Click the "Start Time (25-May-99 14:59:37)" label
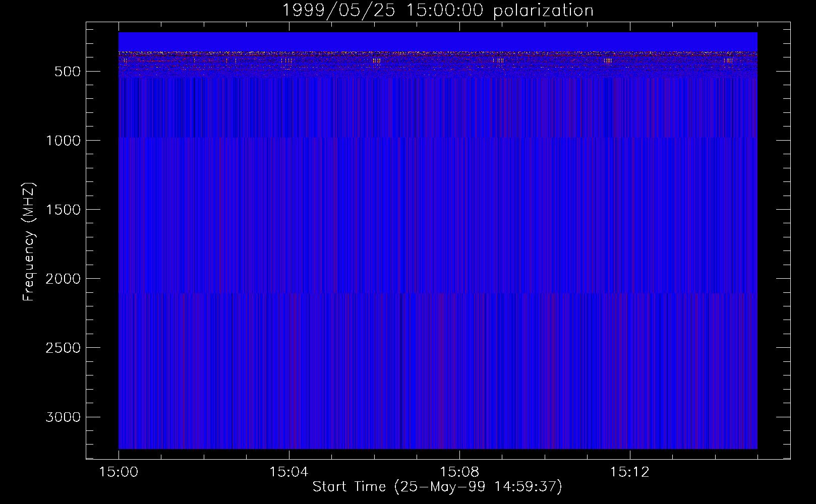 click(x=437, y=487)
